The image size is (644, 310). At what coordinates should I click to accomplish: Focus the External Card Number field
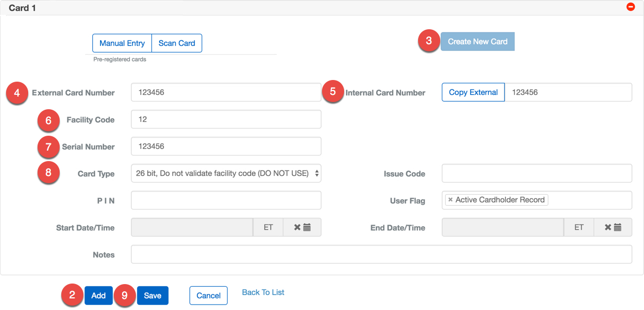pyautogui.click(x=226, y=92)
